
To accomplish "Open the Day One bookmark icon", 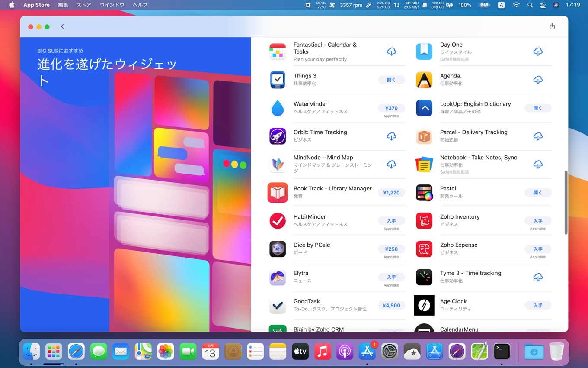I will tap(424, 52).
